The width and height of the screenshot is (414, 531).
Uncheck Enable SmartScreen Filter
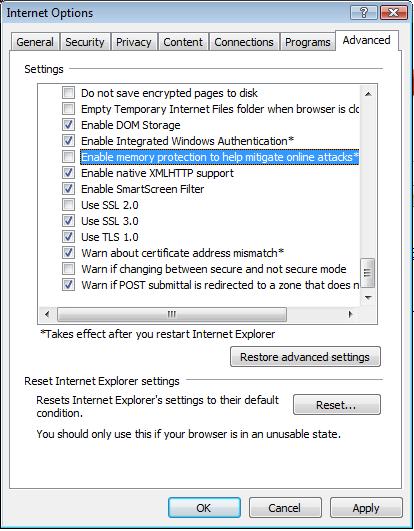pyautogui.click(x=68, y=189)
